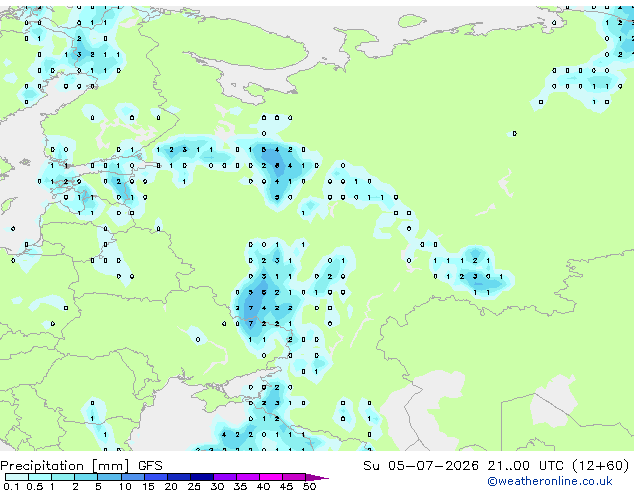Screen dimensions: 634x490
Task: Select the 35–40 mm violet legend swatch
Action: (x=248, y=477)
